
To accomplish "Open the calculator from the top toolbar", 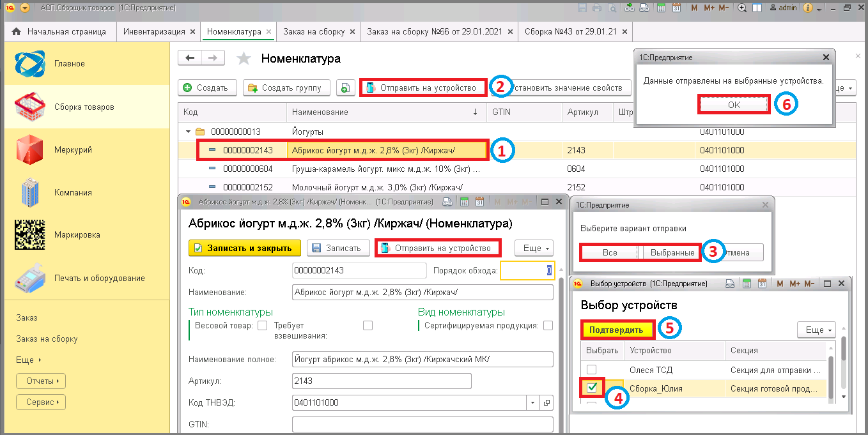I will pyautogui.click(x=661, y=8).
